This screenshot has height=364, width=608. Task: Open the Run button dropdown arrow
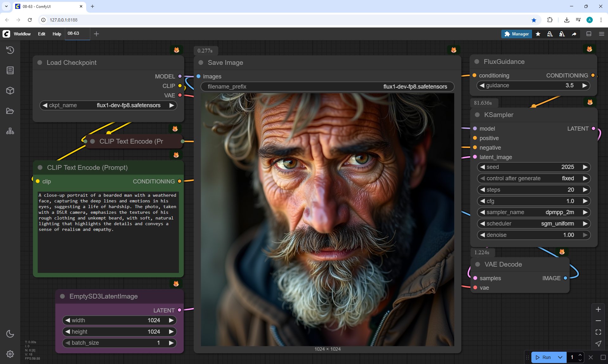(560, 357)
